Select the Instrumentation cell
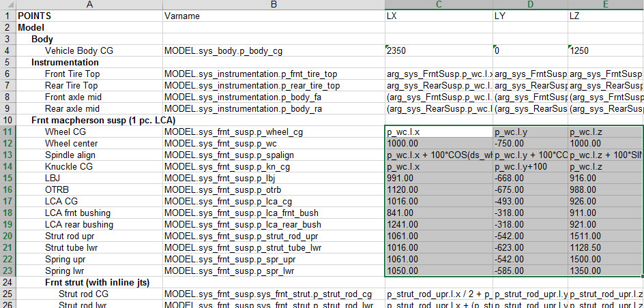 pyautogui.click(x=89, y=62)
